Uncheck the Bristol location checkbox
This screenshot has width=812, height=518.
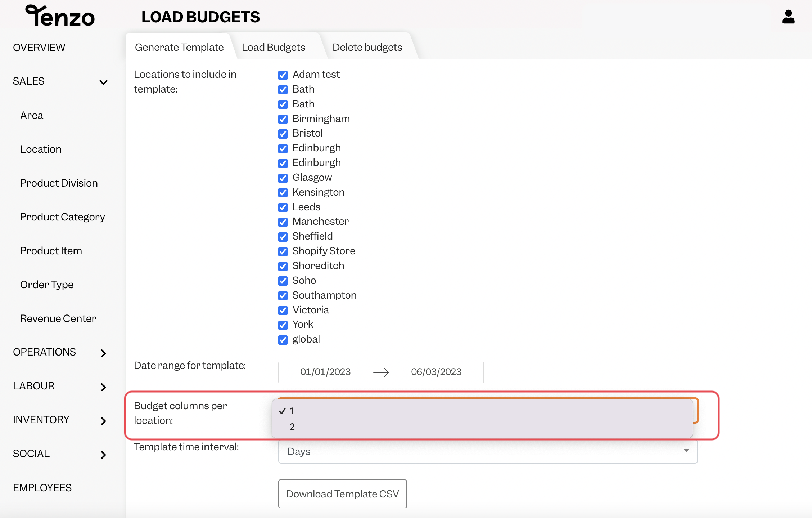283,134
